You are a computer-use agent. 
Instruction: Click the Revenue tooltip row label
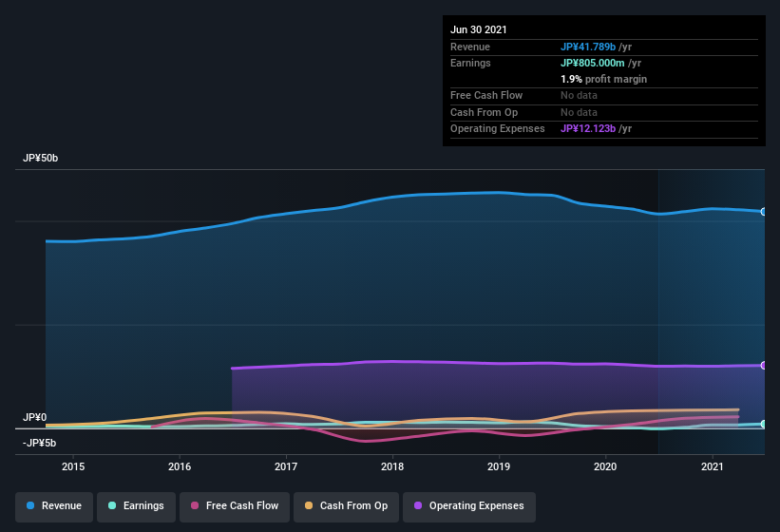click(470, 47)
